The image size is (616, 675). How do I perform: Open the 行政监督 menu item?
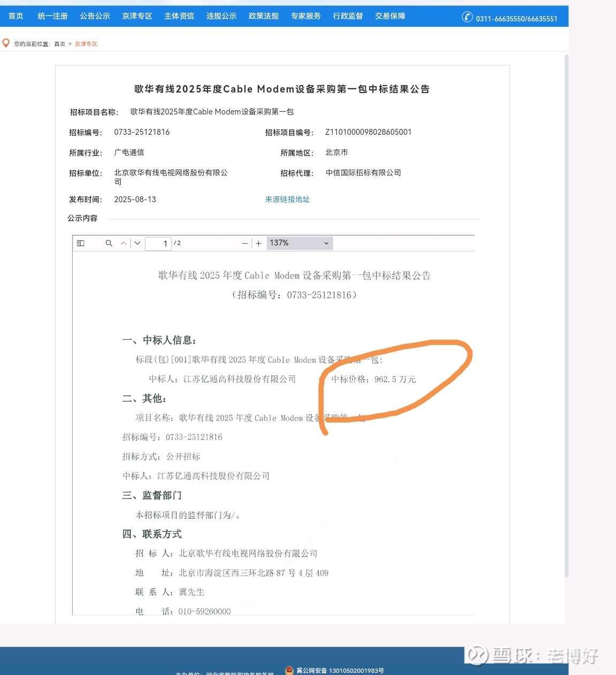pyautogui.click(x=348, y=16)
